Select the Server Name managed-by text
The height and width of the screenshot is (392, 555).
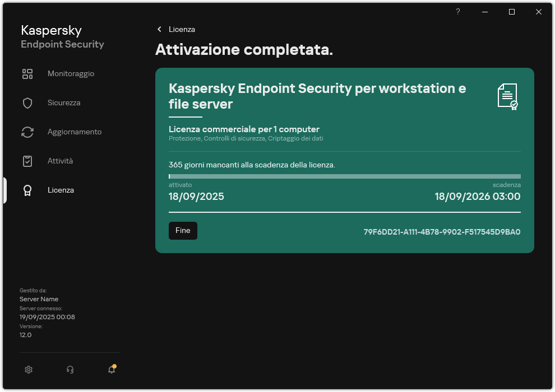[x=39, y=298]
